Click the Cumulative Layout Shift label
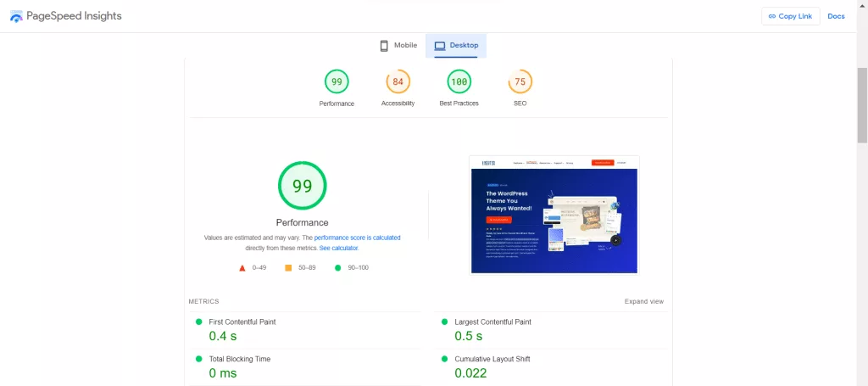868x386 pixels. coord(492,359)
